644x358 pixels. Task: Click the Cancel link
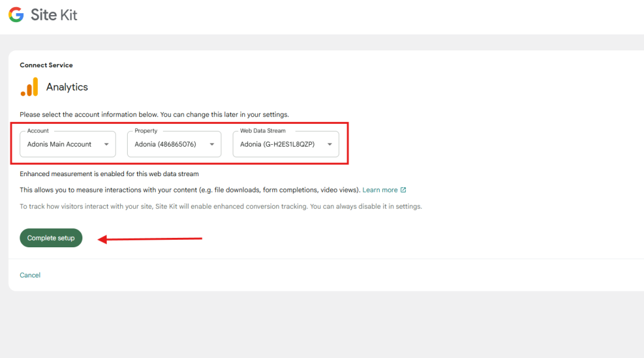(30, 275)
